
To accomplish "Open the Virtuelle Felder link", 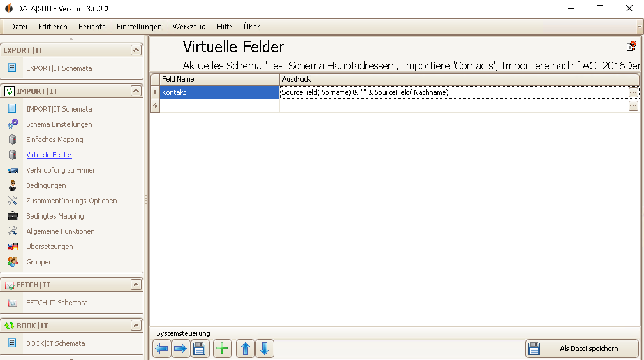I will pyautogui.click(x=49, y=155).
